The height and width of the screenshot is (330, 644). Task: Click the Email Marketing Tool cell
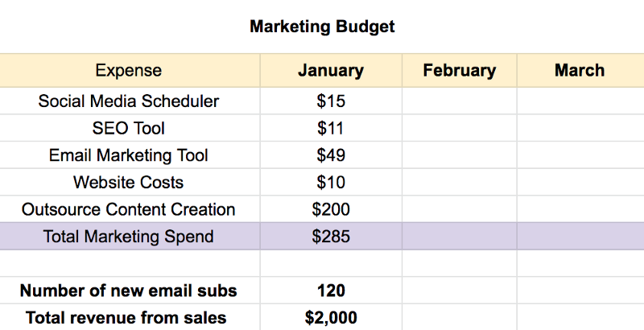tap(129, 155)
